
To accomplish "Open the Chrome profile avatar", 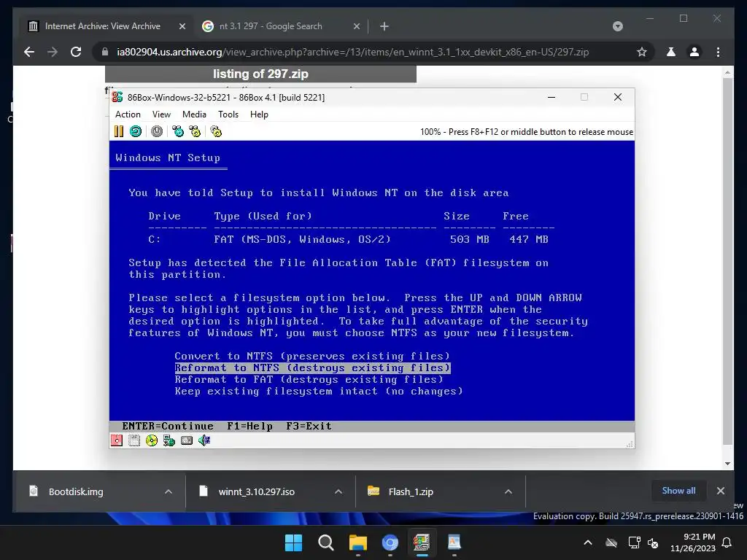I will 694,52.
